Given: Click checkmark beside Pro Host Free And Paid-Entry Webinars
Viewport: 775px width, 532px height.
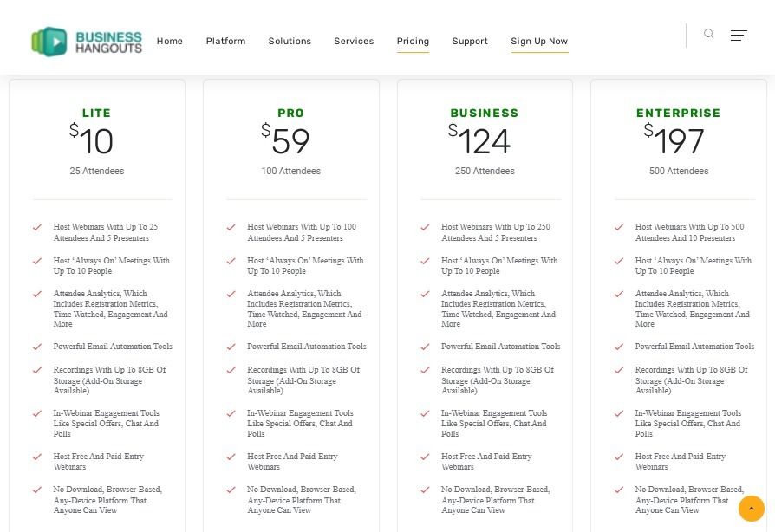Looking at the screenshot, I should (x=231, y=457).
